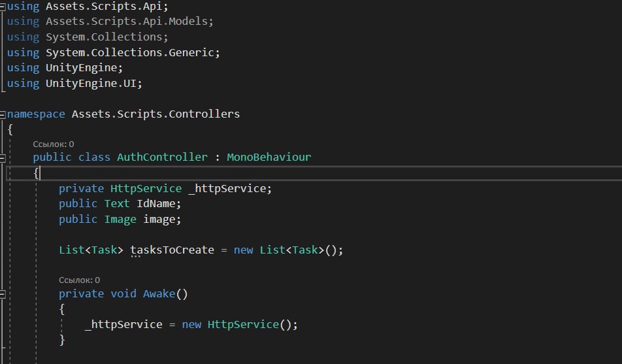This screenshot has width=622, height=364.
Task: Click _httpService in the private field declaration
Action: pyautogui.click(x=227, y=189)
